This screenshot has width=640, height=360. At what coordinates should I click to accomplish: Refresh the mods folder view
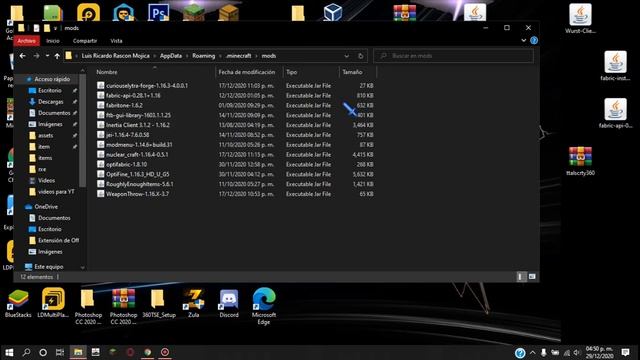pyautogui.click(x=360, y=56)
